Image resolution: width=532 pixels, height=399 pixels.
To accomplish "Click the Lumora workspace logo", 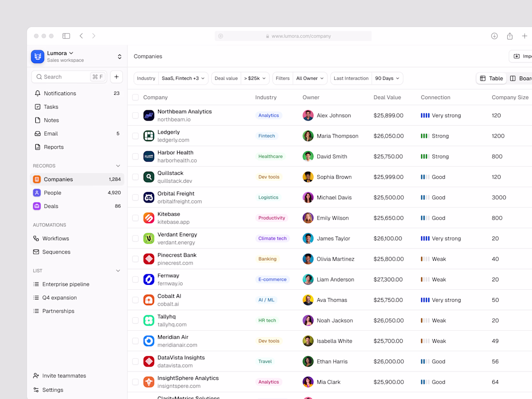I will pyautogui.click(x=38, y=57).
